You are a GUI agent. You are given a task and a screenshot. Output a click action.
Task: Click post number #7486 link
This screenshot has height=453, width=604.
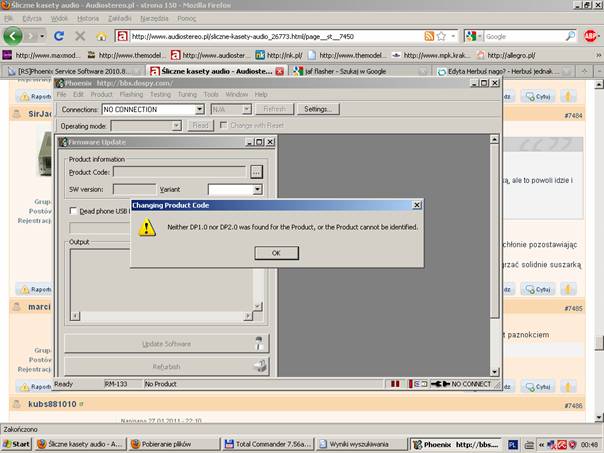coord(573,405)
